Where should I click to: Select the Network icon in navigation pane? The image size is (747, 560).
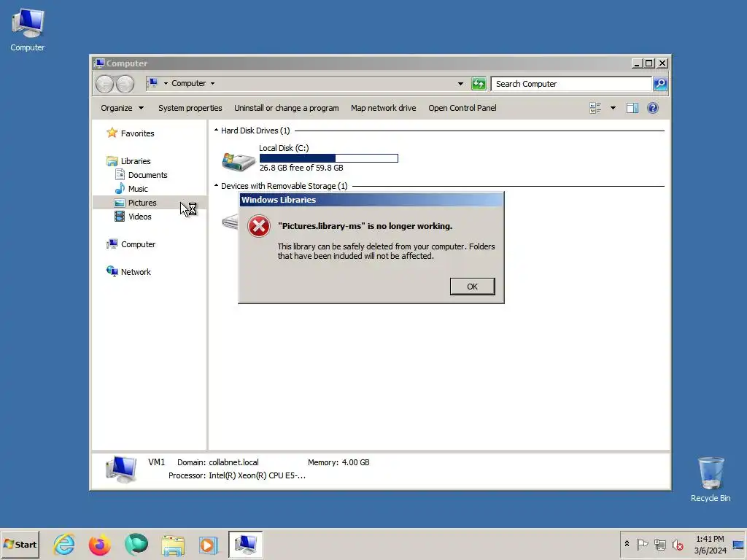[112, 271]
